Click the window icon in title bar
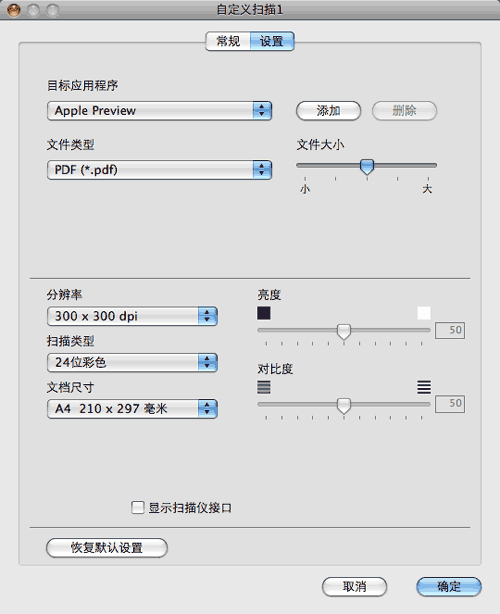The height and width of the screenshot is (614, 500). pyautogui.click(x=14, y=10)
